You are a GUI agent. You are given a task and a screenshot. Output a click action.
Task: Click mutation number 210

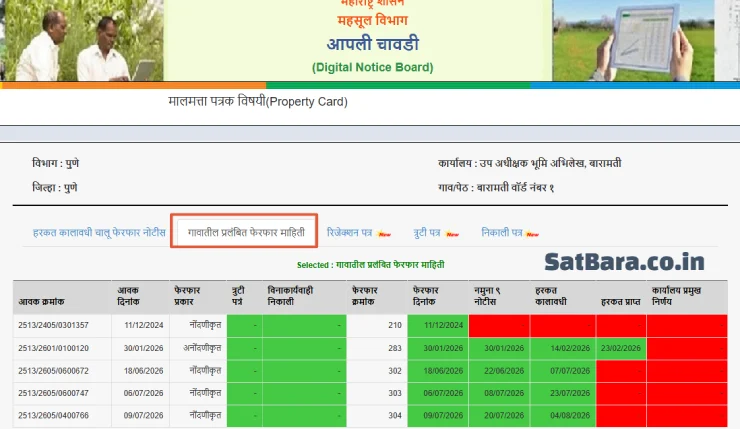(x=395, y=325)
